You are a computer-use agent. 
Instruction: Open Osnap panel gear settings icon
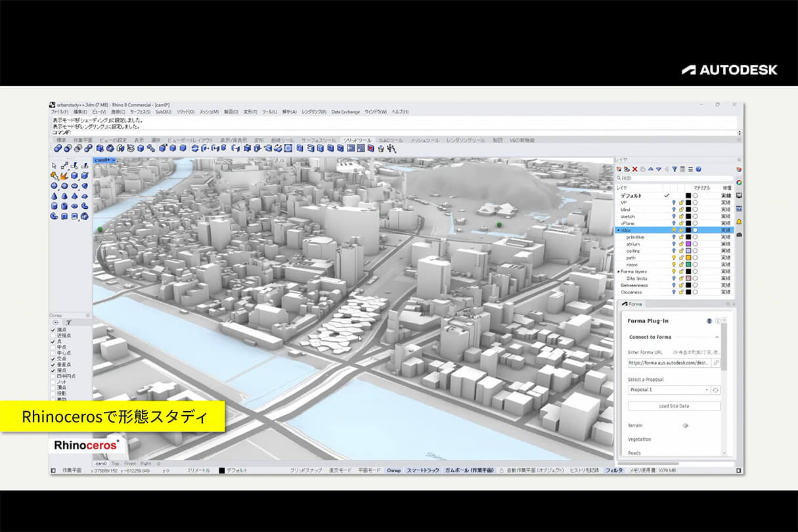[x=88, y=315]
